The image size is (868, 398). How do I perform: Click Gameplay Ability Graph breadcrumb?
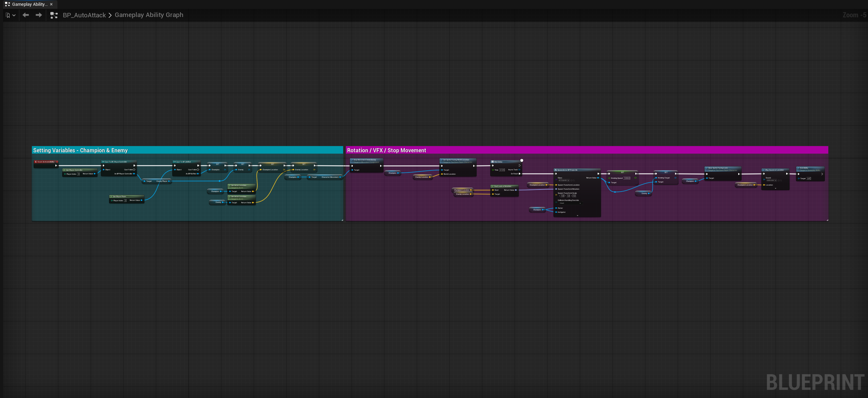pos(149,15)
